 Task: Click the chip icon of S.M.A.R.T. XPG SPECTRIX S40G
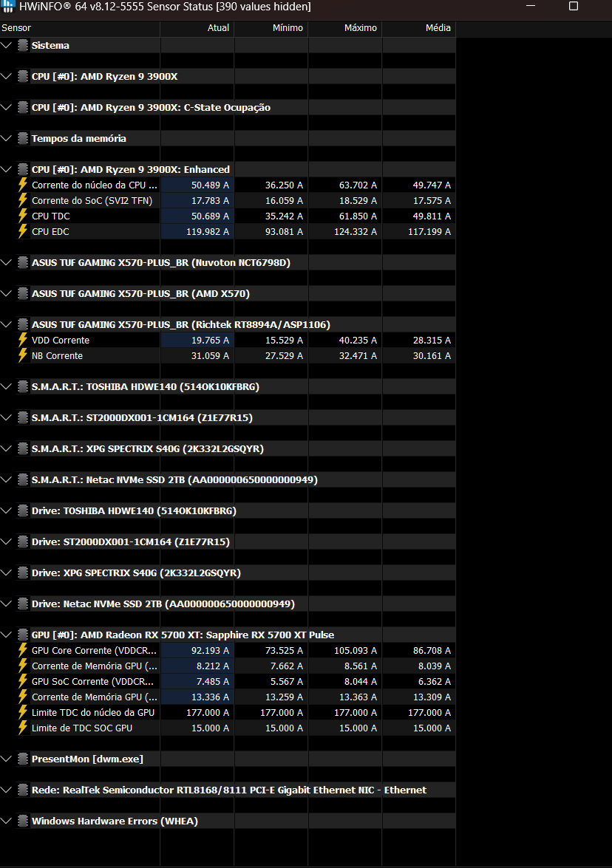point(23,448)
